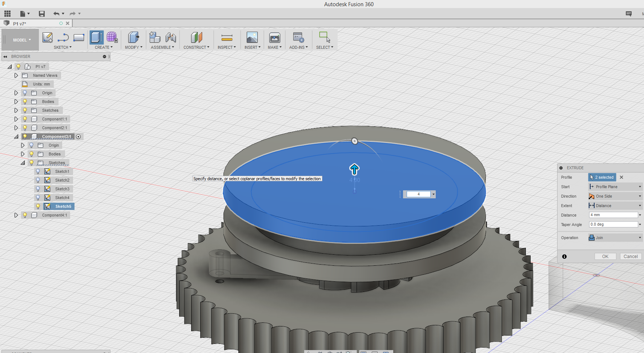Click the Modify Press Pull icon

pos(133,37)
